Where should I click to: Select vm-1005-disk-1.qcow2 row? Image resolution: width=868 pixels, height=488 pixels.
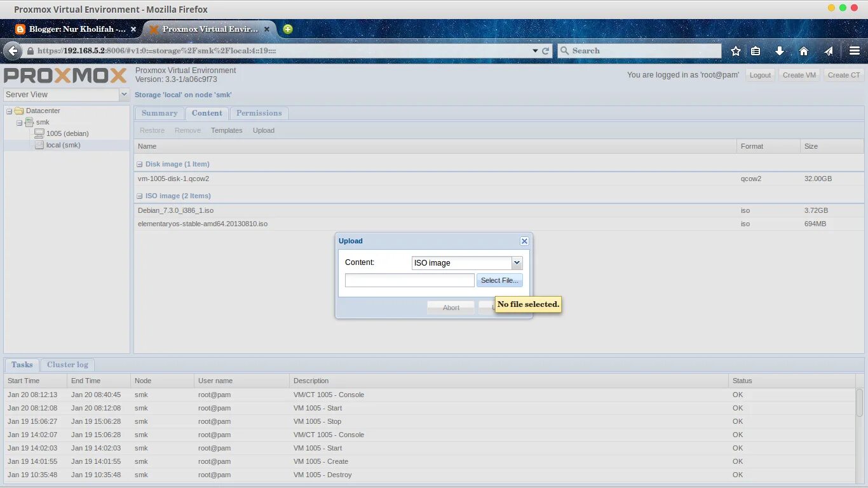coord(499,179)
